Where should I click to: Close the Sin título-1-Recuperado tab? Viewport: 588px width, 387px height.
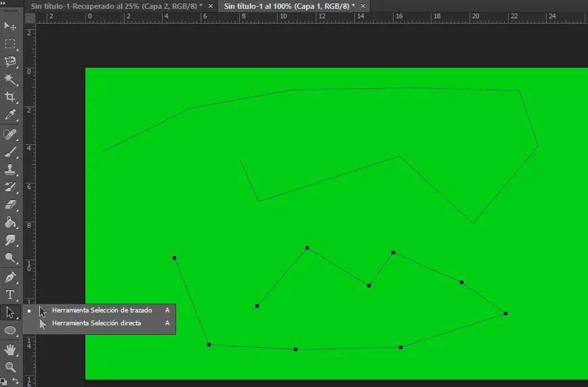pyautogui.click(x=211, y=6)
